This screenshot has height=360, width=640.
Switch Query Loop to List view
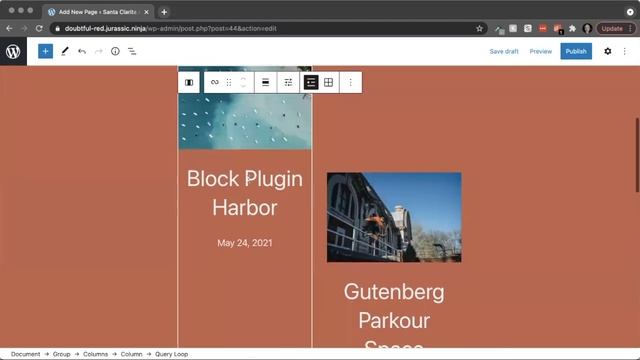tap(311, 82)
